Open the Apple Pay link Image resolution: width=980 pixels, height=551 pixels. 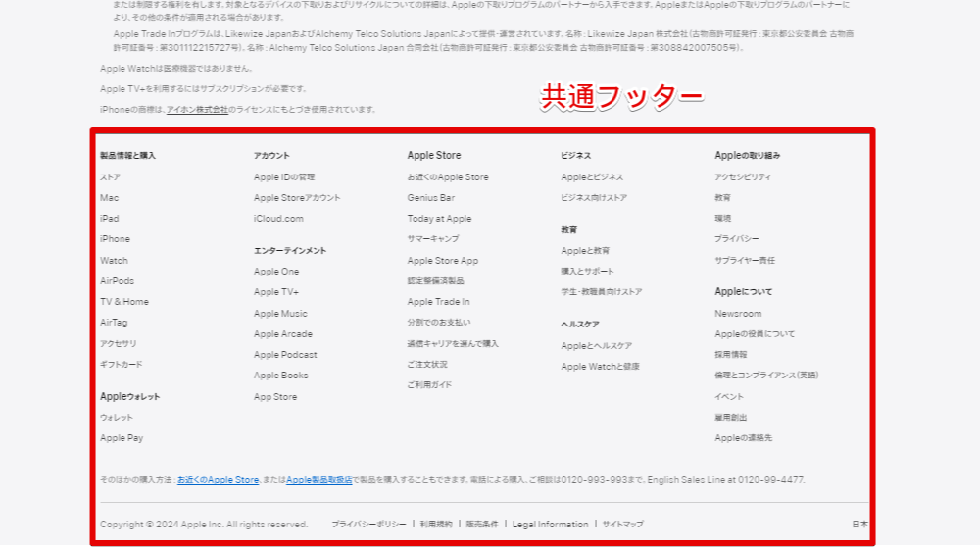pyautogui.click(x=122, y=438)
